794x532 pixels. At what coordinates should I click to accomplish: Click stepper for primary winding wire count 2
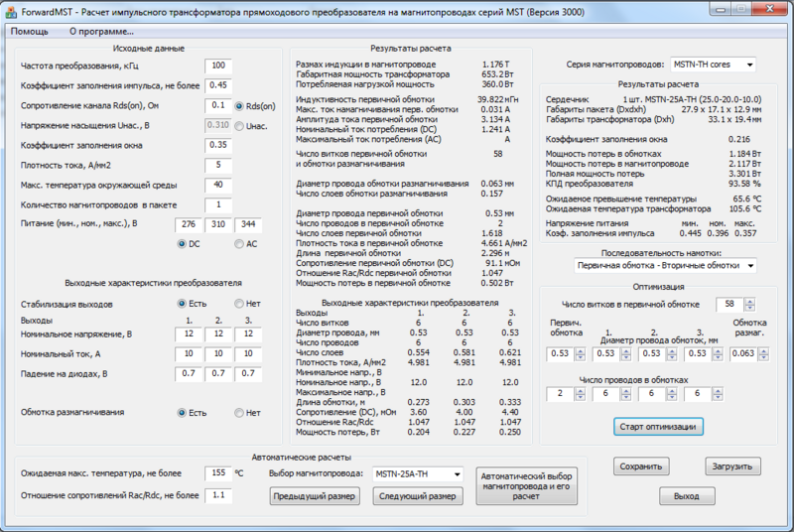tap(581, 394)
